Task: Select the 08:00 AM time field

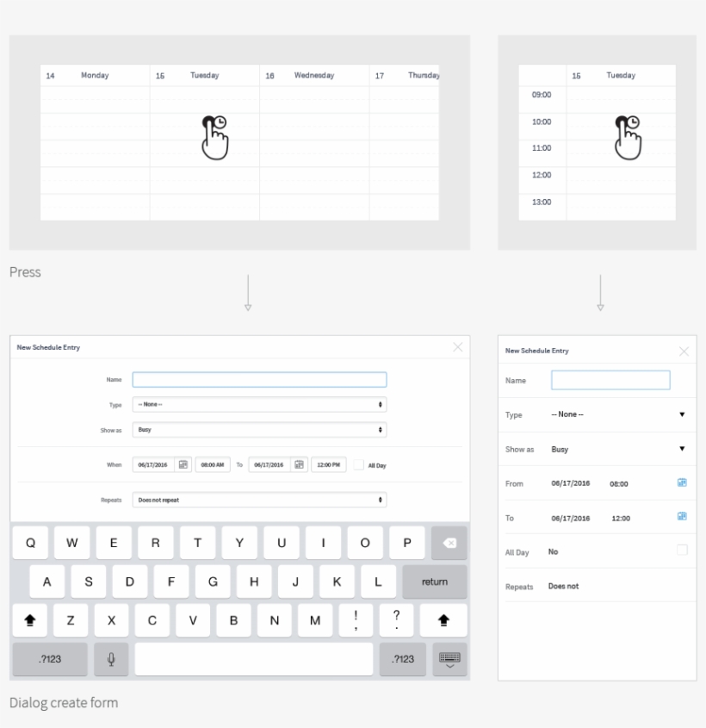Action: coord(211,464)
